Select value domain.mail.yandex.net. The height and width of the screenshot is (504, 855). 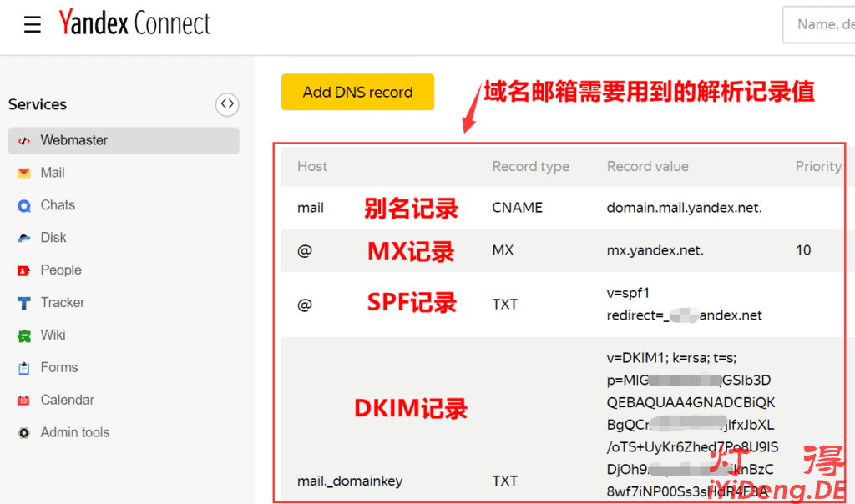click(685, 208)
